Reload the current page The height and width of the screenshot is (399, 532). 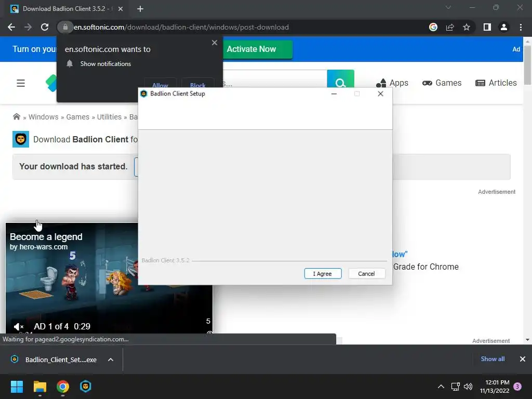[45, 27]
